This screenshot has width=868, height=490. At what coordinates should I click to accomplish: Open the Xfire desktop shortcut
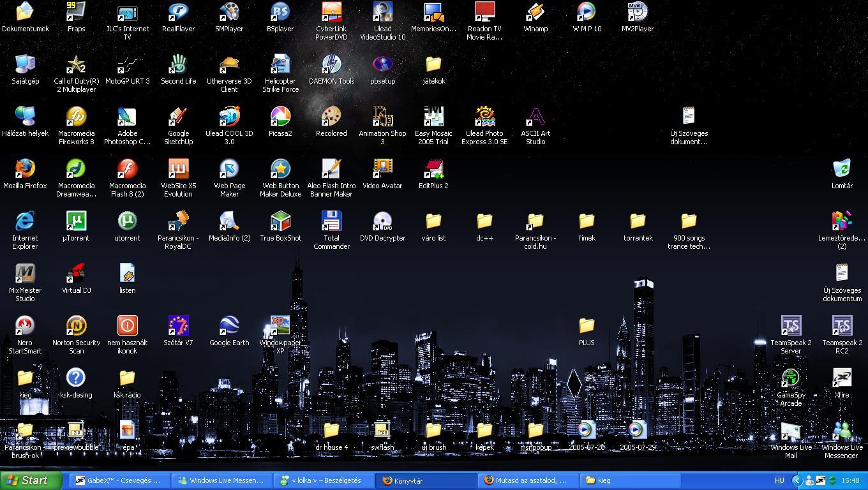pos(842,383)
